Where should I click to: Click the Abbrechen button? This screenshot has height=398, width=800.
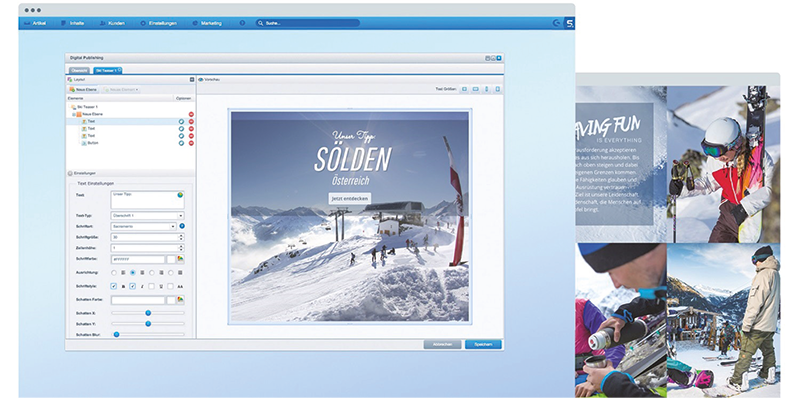tap(442, 344)
